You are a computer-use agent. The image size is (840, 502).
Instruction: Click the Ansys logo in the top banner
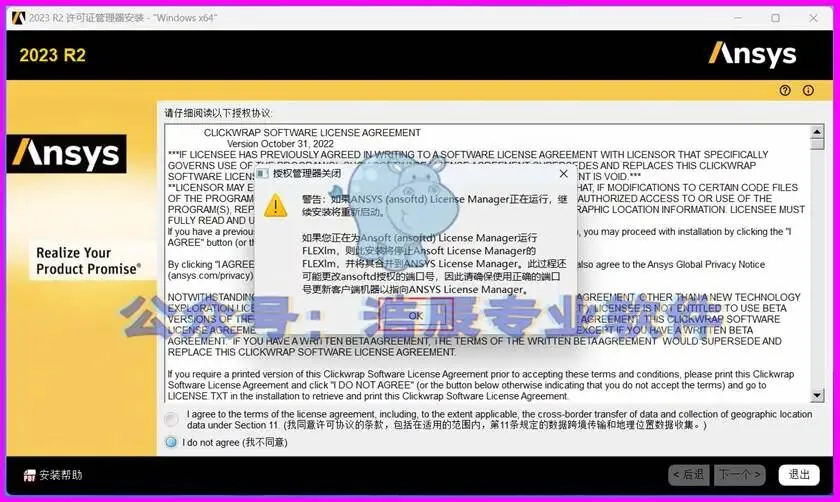coord(752,54)
